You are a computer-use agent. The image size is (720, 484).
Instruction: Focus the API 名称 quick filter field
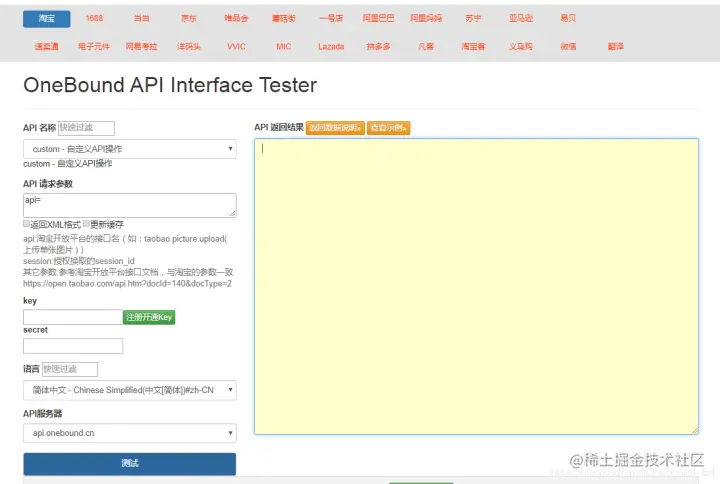pos(86,128)
